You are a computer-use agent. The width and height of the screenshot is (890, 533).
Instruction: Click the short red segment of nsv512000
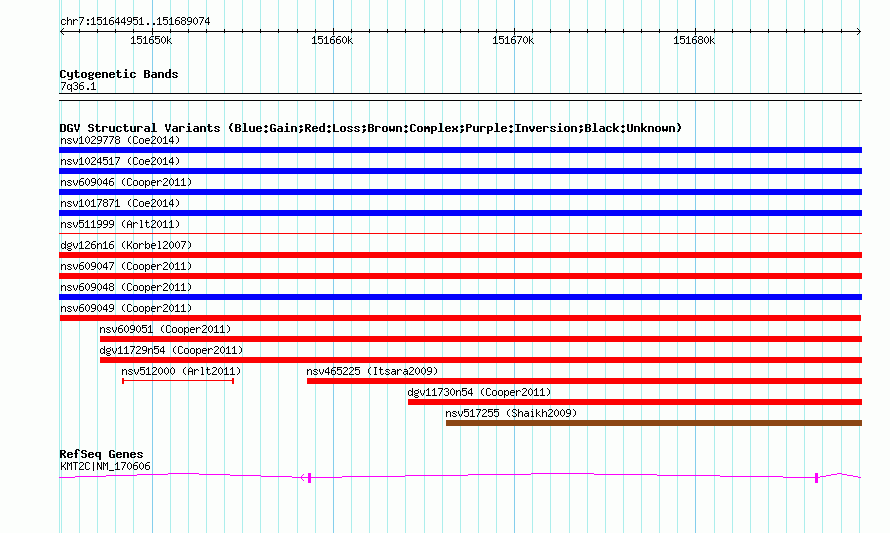pyautogui.click(x=178, y=381)
